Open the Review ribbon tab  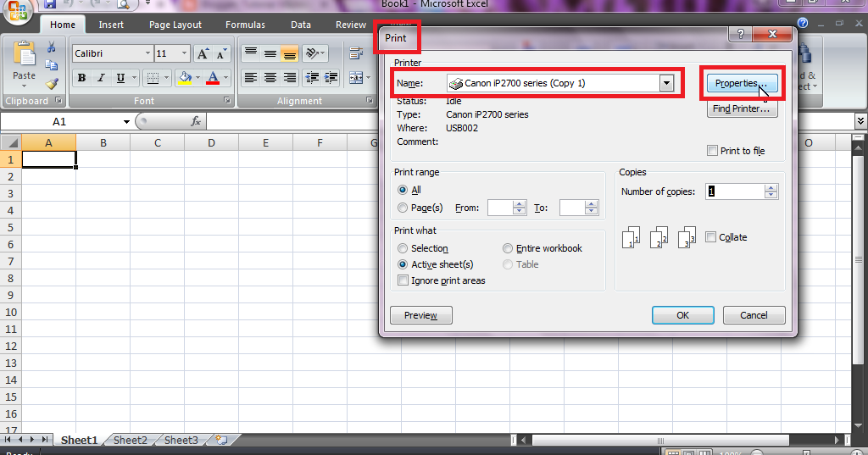tap(350, 25)
